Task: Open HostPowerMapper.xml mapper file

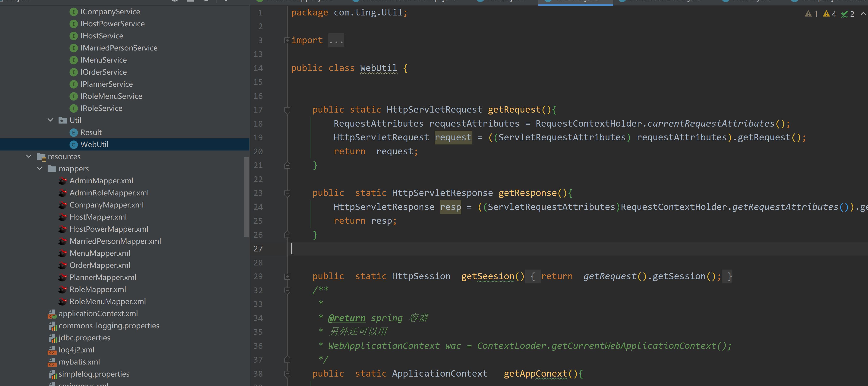Action: [x=109, y=229]
